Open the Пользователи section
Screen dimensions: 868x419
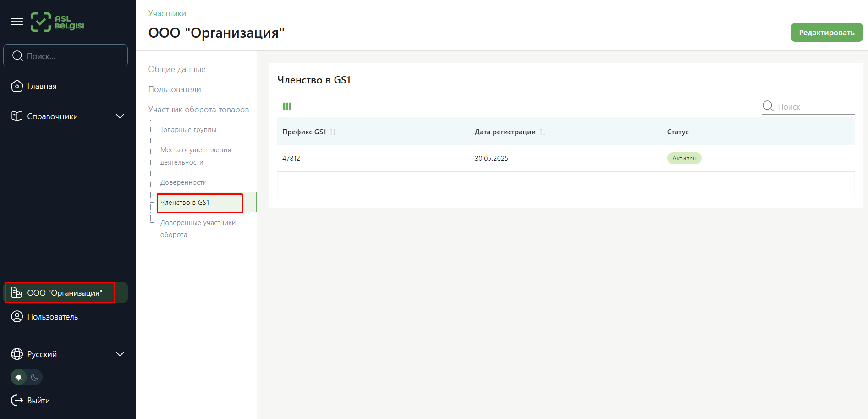pos(175,89)
